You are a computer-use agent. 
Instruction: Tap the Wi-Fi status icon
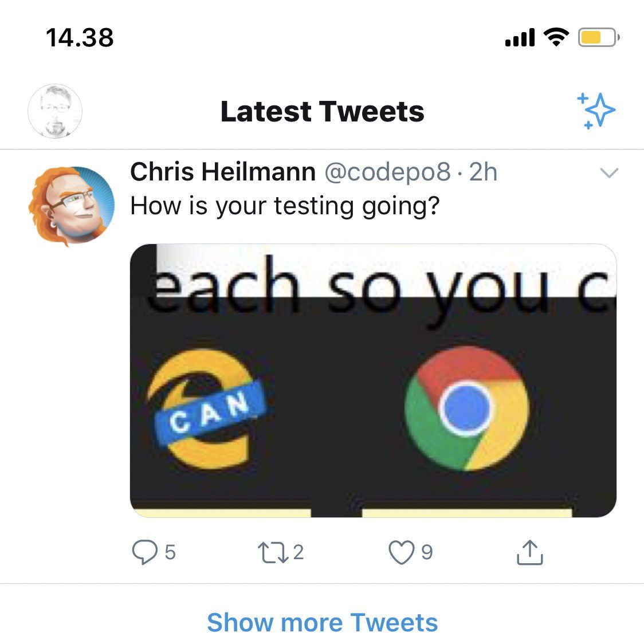point(556,37)
